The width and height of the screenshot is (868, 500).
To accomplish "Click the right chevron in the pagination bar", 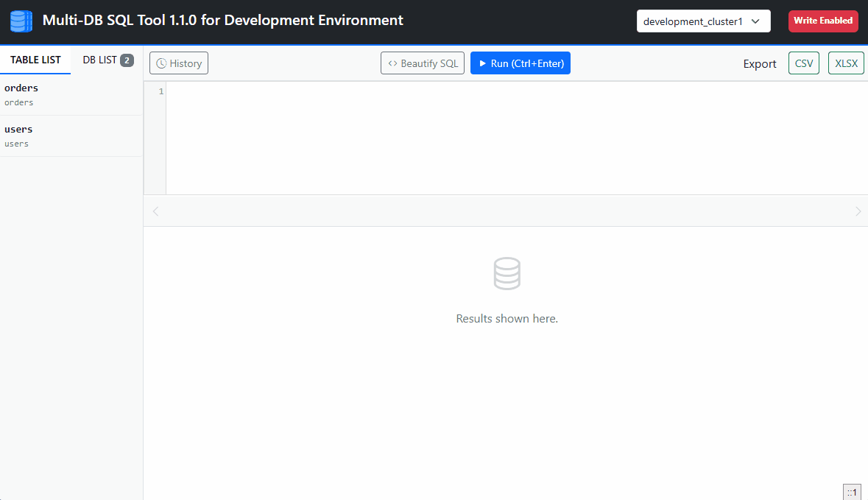I will (858, 211).
